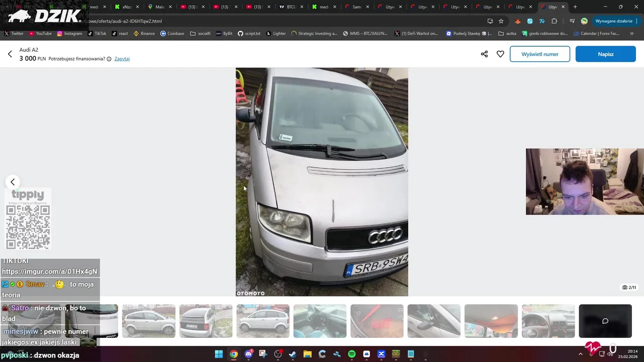Open Chrome from the taskbar
The image size is (644, 362).
[x=233, y=354]
